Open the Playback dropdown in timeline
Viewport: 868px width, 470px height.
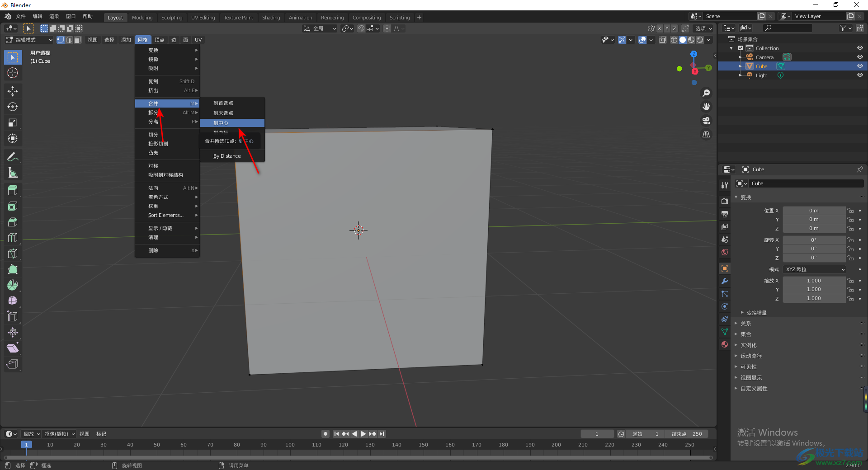[32, 434]
